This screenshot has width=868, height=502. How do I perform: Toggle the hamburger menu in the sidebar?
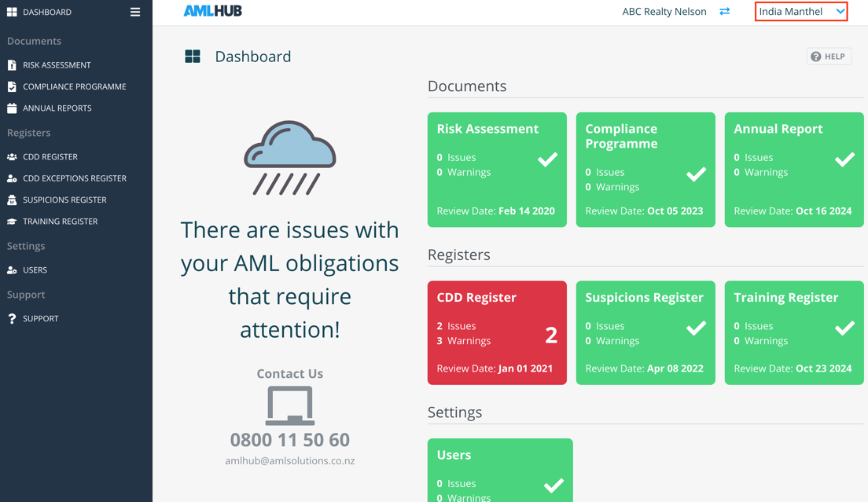pyautogui.click(x=135, y=12)
